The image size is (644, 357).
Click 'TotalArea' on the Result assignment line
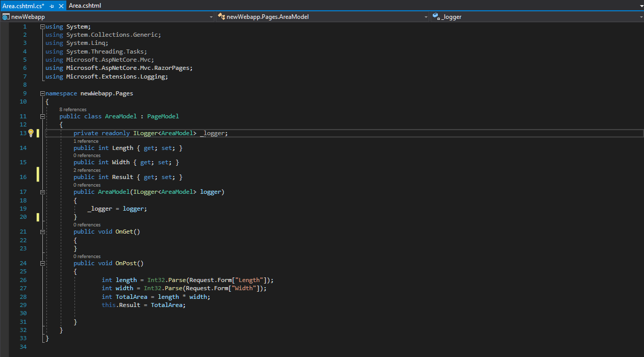[166, 305]
